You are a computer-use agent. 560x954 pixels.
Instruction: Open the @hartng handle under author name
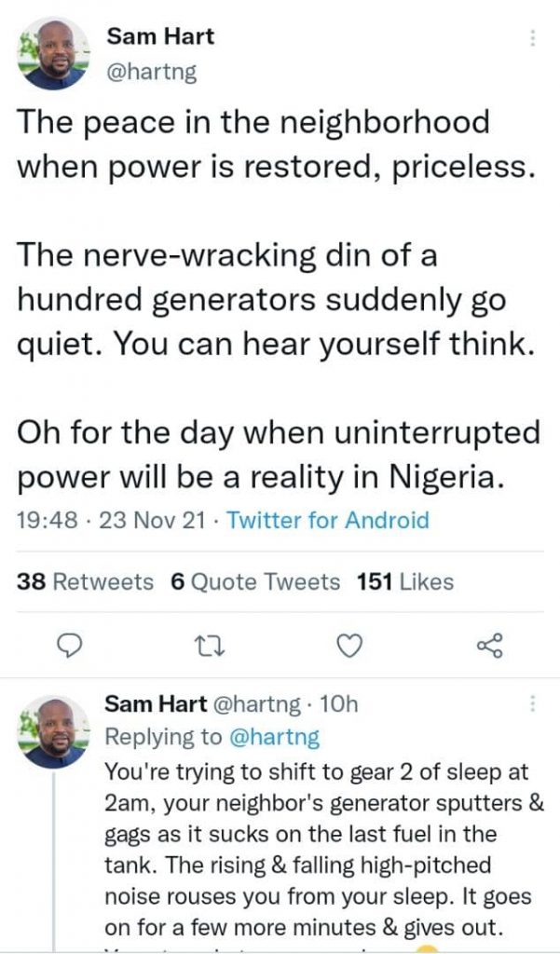[x=152, y=73]
